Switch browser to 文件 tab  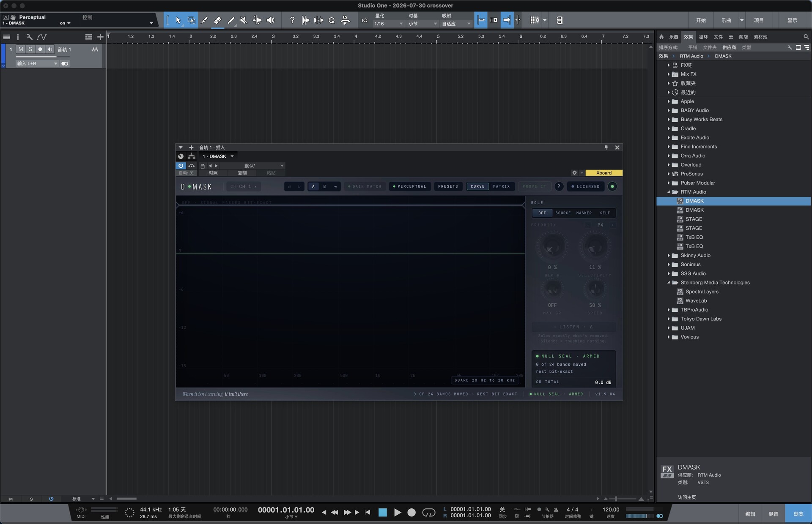click(718, 37)
